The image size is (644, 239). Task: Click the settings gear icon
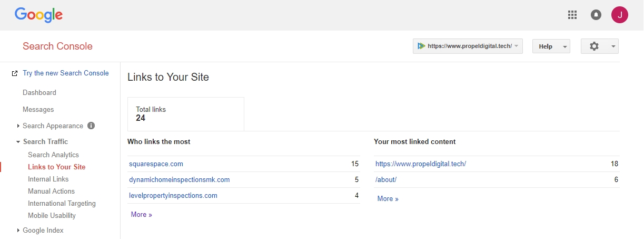[595, 46]
